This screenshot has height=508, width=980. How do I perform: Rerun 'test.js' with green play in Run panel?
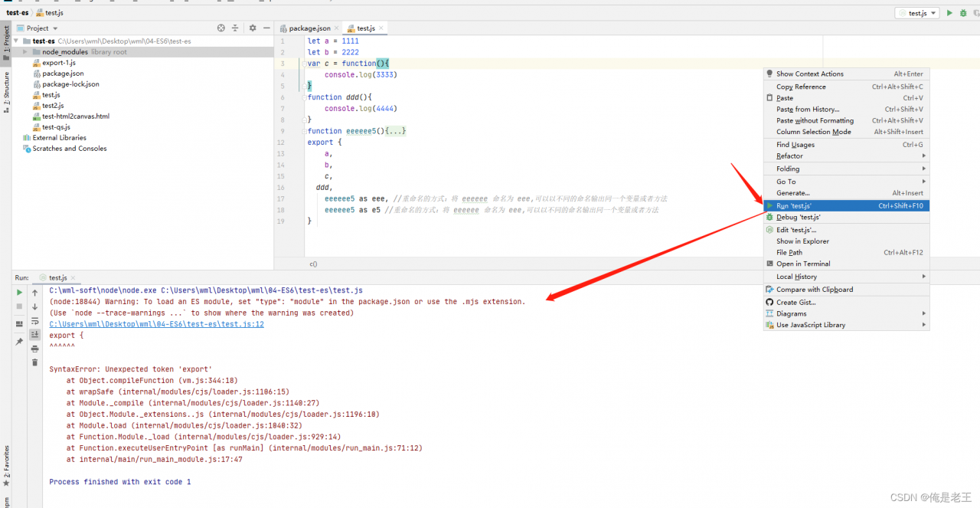point(19,292)
